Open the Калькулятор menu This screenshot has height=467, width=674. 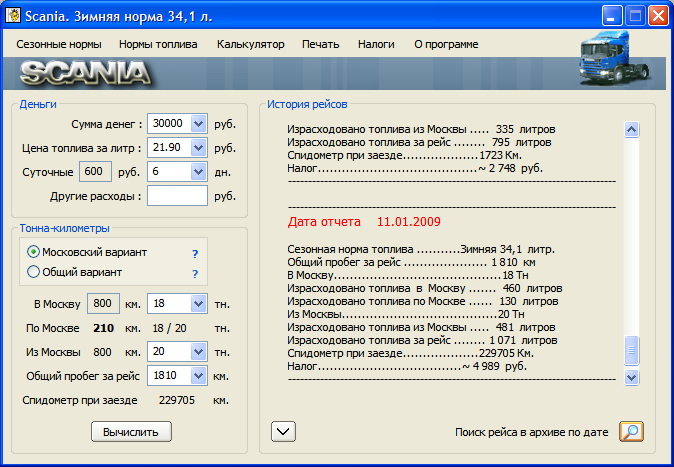tap(251, 44)
